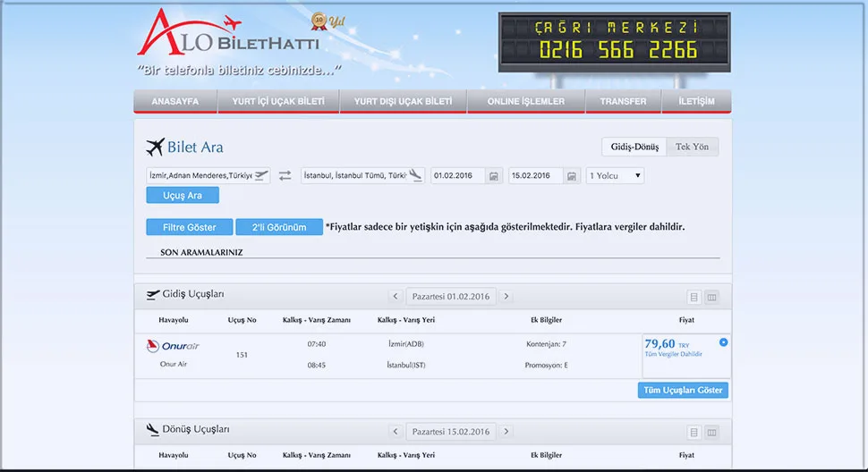The image size is (868, 472).
Task: Click the Bilet Ara airplane icon
Action: 156,147
